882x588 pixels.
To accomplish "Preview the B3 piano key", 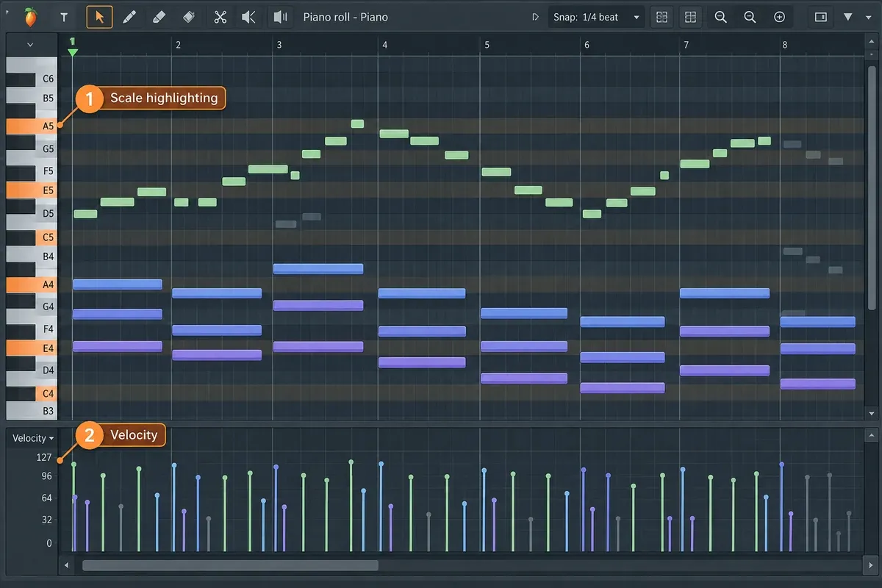I will (x=32, y=411).
